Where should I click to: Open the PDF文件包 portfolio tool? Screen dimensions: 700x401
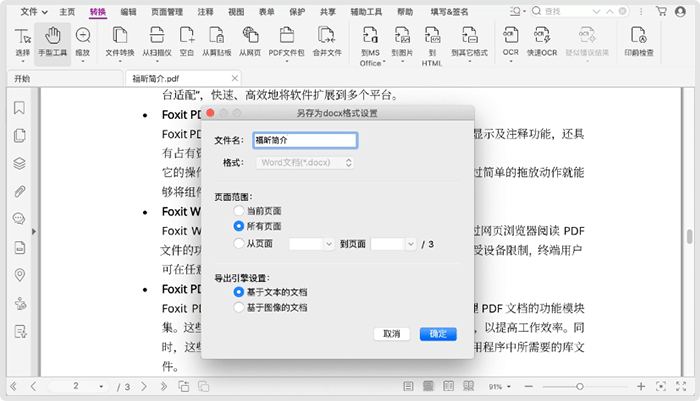point(286,43)
